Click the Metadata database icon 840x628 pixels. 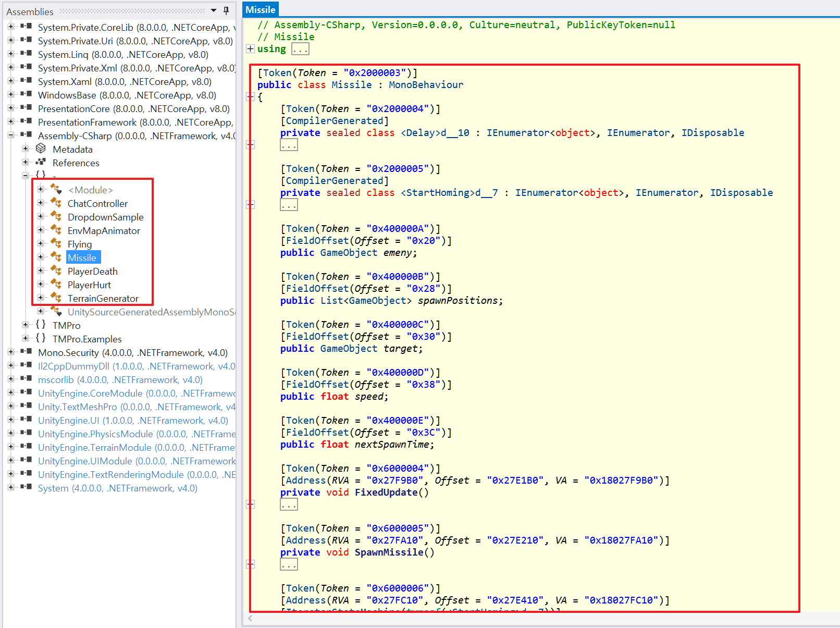click(41, 149)
